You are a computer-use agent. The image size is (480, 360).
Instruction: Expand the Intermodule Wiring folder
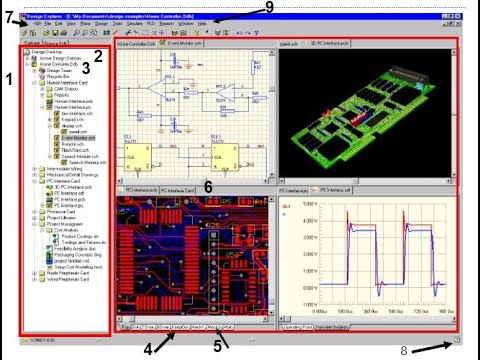tap(34, 169)
